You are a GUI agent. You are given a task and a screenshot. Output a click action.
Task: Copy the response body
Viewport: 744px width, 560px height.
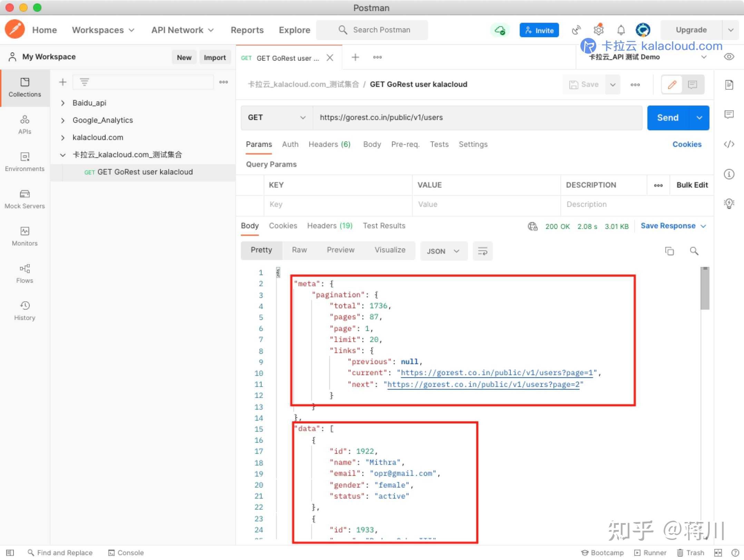click(670, 251)
